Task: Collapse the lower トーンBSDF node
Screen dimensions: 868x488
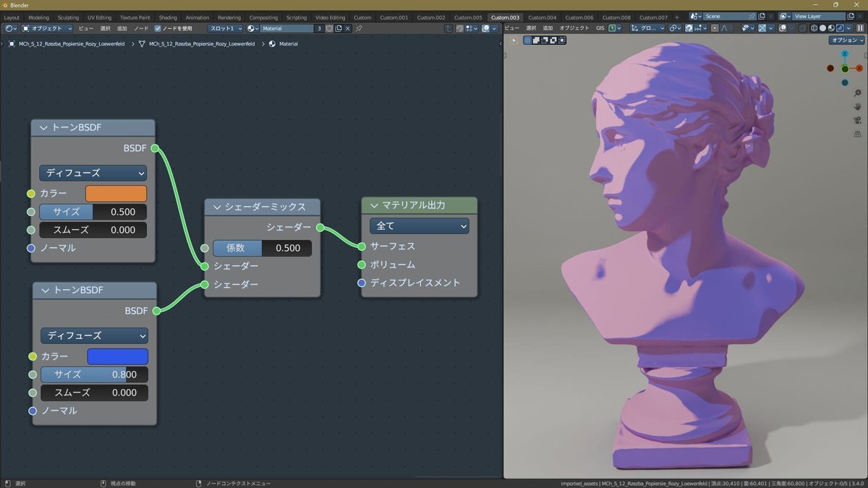Action: 46,290
